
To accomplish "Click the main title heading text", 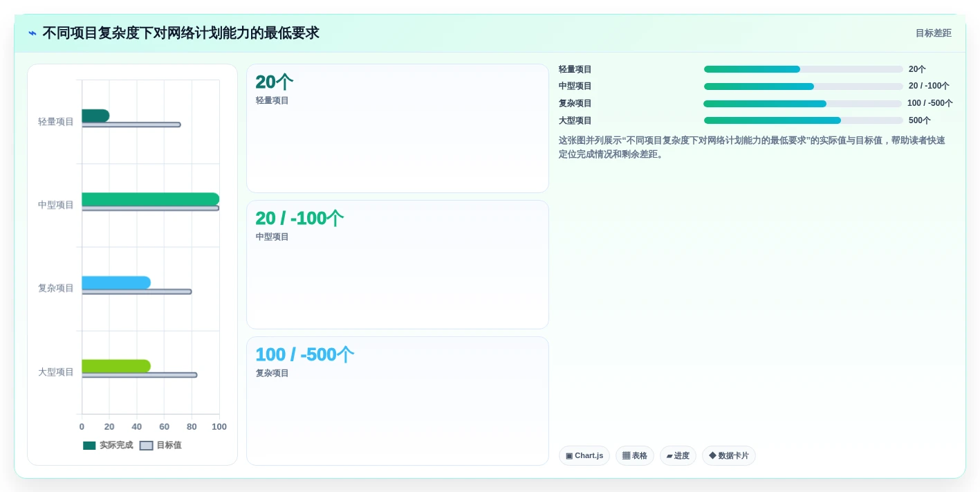I will tap(181, 33).
